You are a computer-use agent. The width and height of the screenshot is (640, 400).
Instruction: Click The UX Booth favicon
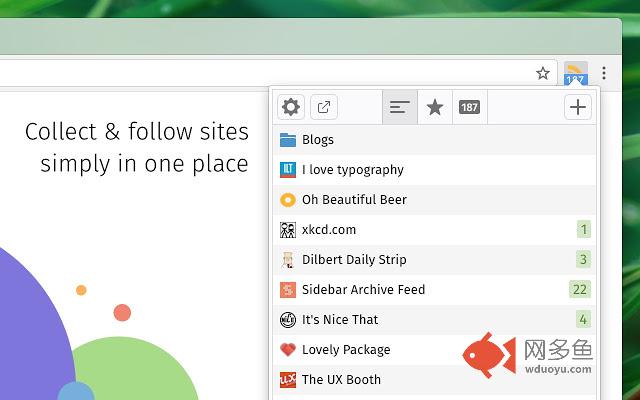tap(288, 380)
